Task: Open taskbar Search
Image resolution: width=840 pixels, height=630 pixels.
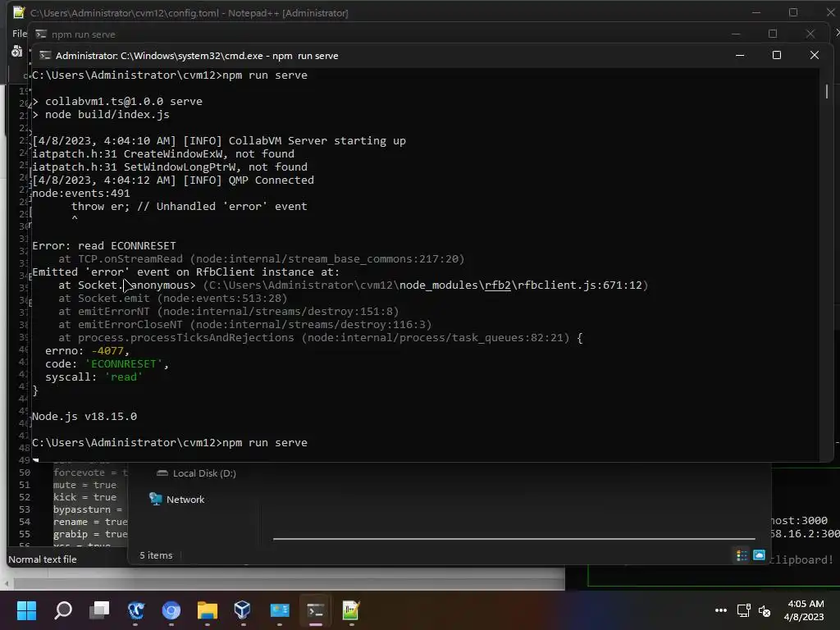Action: pyautogui.click(x=63, y=609)
